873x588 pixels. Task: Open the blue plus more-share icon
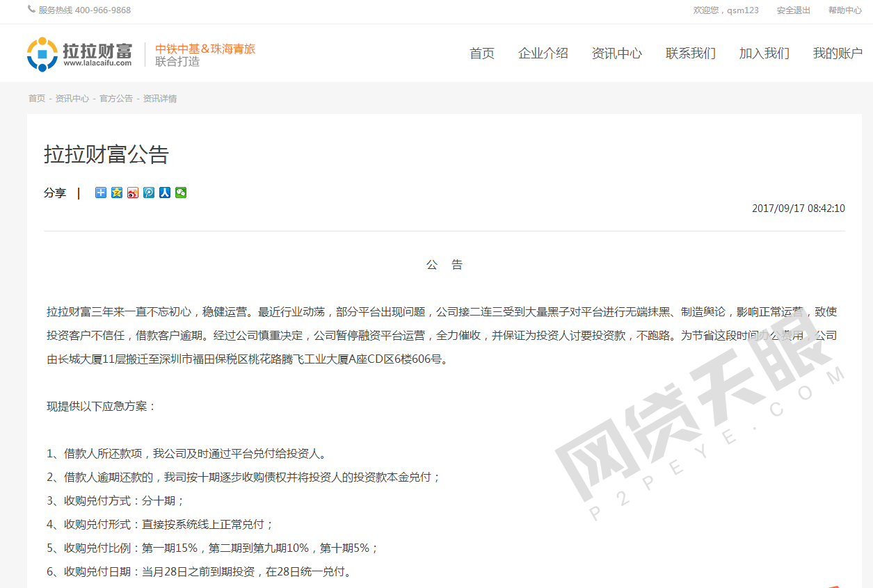click(101, 193)
